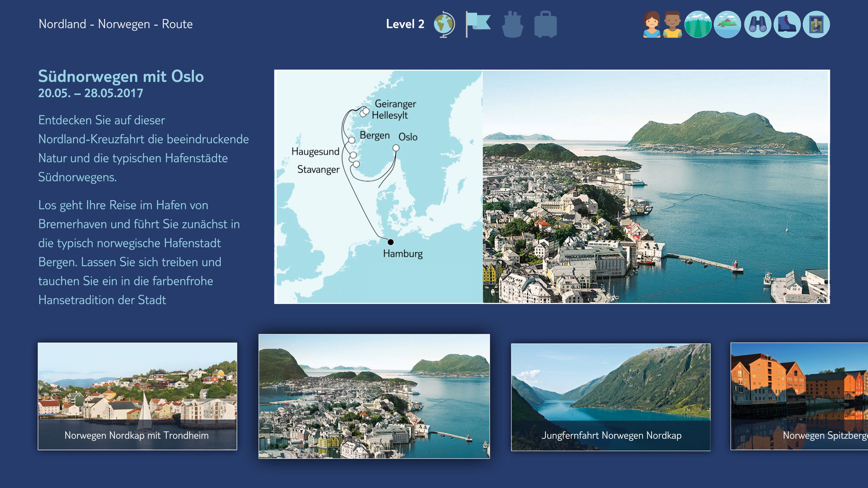Choose the female traveler avatar
The width and height of the screenshot is (868, 488).
(x=652, y=24)
